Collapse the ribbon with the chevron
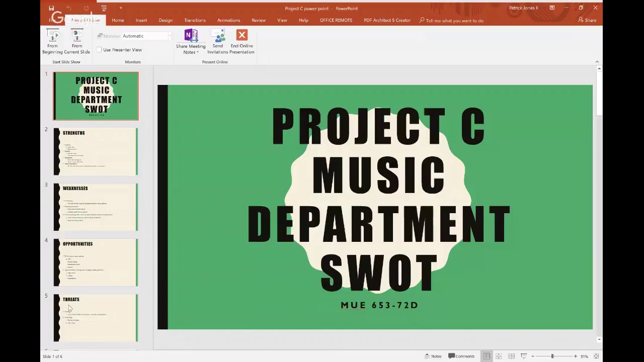Screen dimensions: 644x362 597,62
